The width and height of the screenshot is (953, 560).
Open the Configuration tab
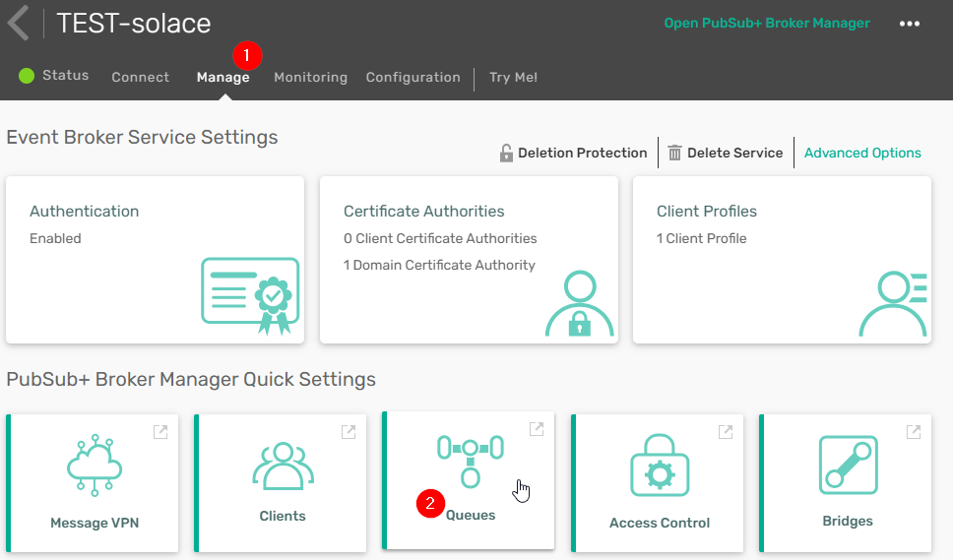click(x=413, y=77)
